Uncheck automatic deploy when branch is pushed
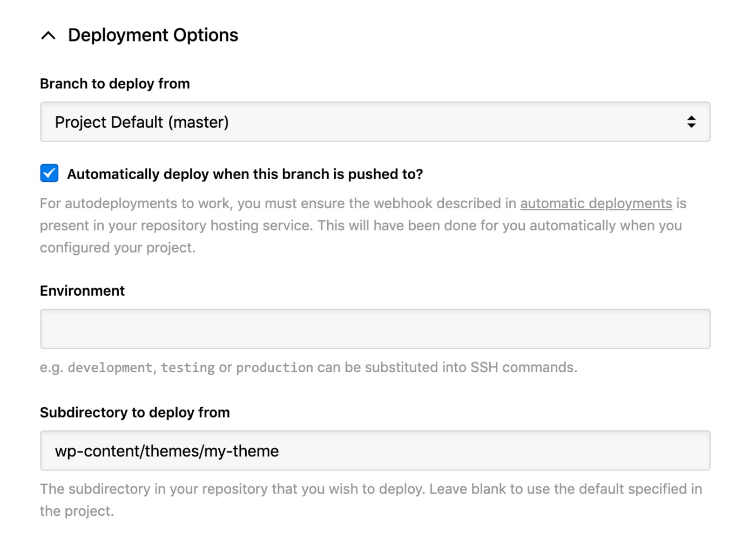Image resolution: width=756 pixels, height=539 pixels. [49, 173]
